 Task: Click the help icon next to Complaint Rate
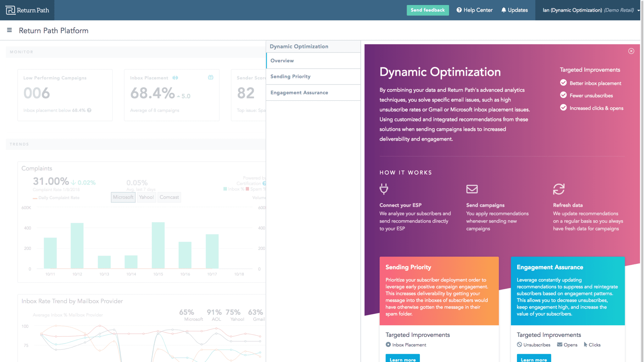pos(264,183)
